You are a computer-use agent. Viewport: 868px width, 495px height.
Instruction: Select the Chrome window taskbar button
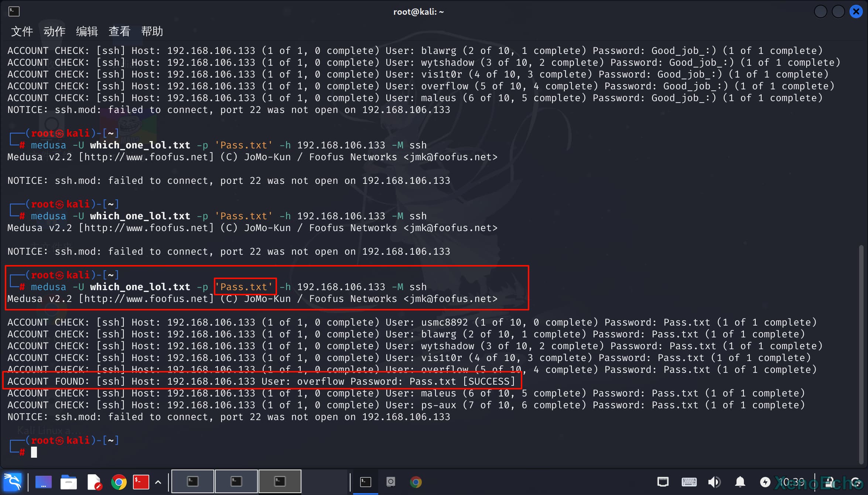pyautogui.click(x=416, y=482)
